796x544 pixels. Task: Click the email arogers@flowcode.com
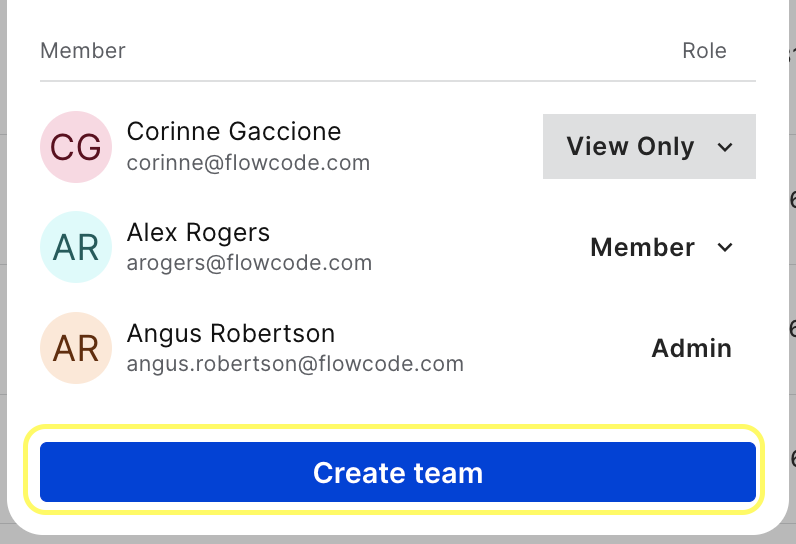pyautogui.click(x=249, y=263)
